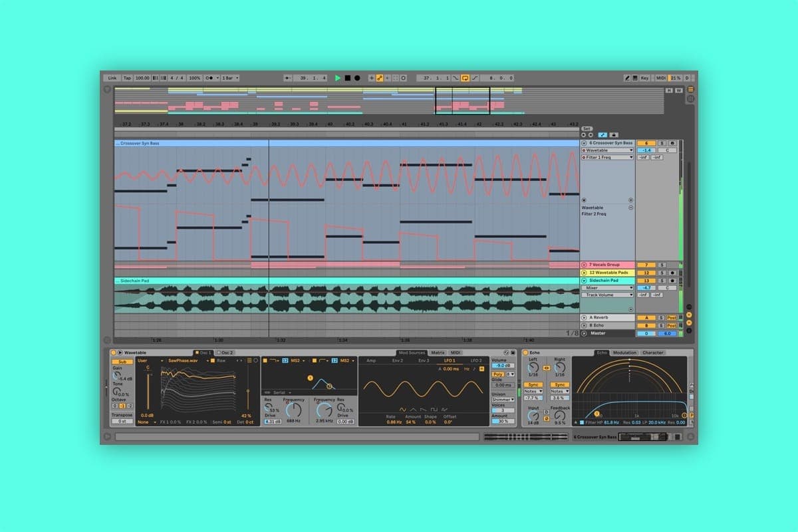Remove the Filter 2 Freq automation lane with minus
Image resolution: width=798 pixels, height=532 pixels.
pyautogui.click(x=630, y=207)
